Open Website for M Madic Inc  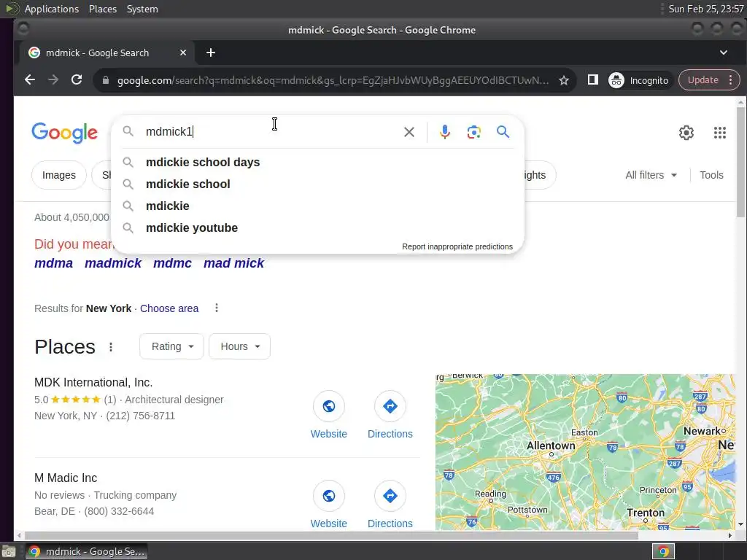pos(329,505)
